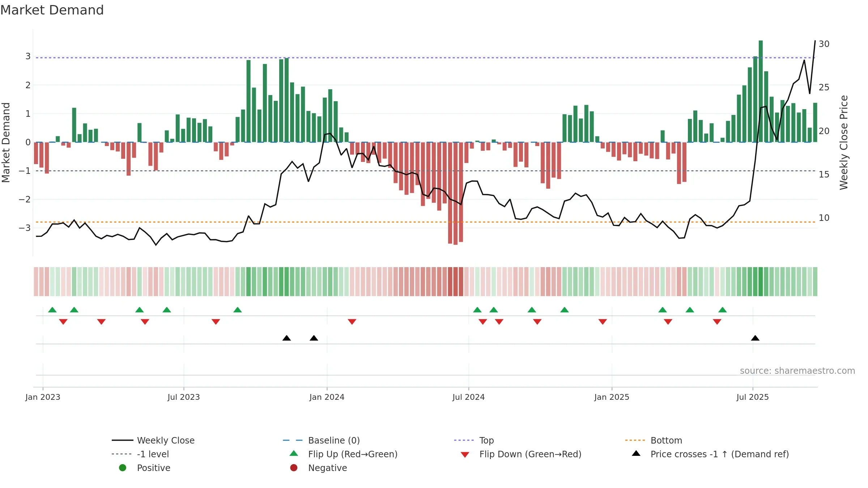This screenshot has width=868, height=488.
Task: Toggle the Flip Down (Green→Red) legend label
Action: [x=530, y=454]
